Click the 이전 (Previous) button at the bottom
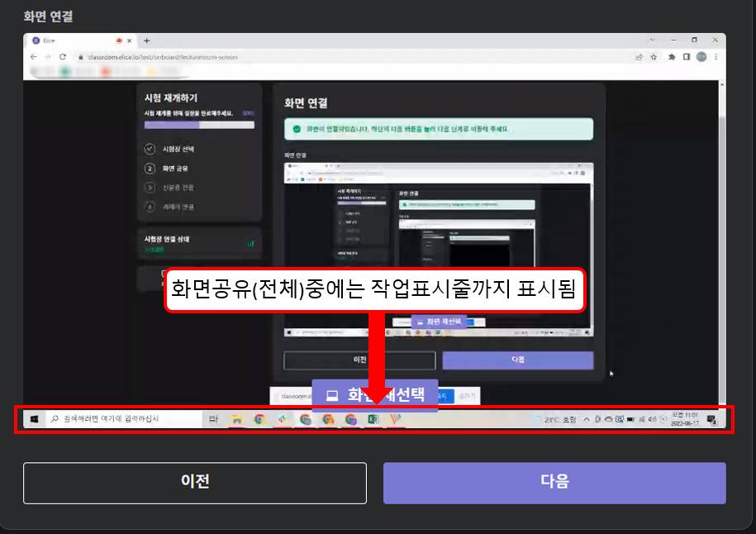Image resolution: width=756 pixels, height=534 pixels. click(194, 483)
